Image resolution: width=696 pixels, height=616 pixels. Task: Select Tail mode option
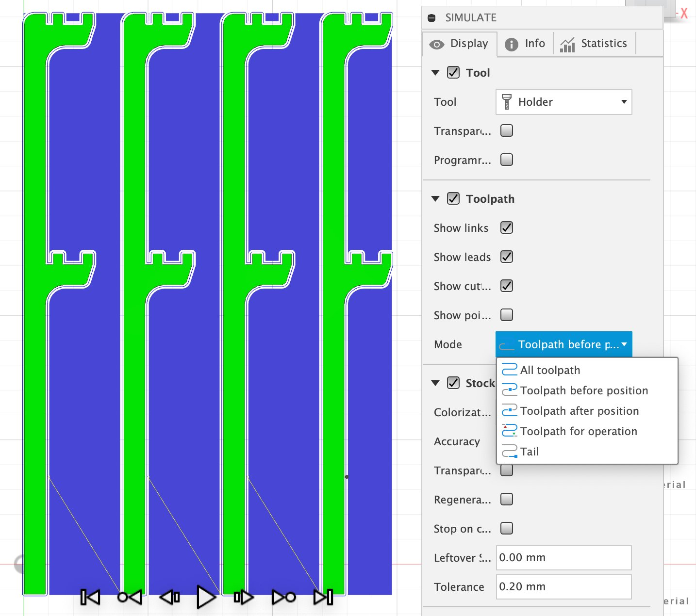point(587,452)
